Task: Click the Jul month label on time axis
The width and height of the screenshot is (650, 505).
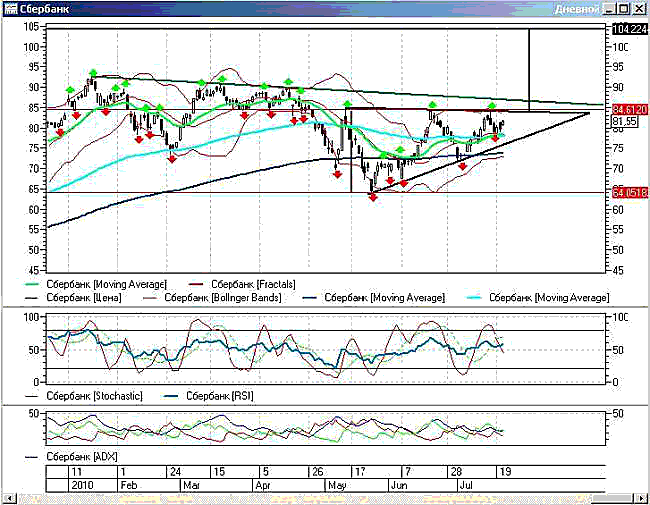Action: [x=466, y=485]
